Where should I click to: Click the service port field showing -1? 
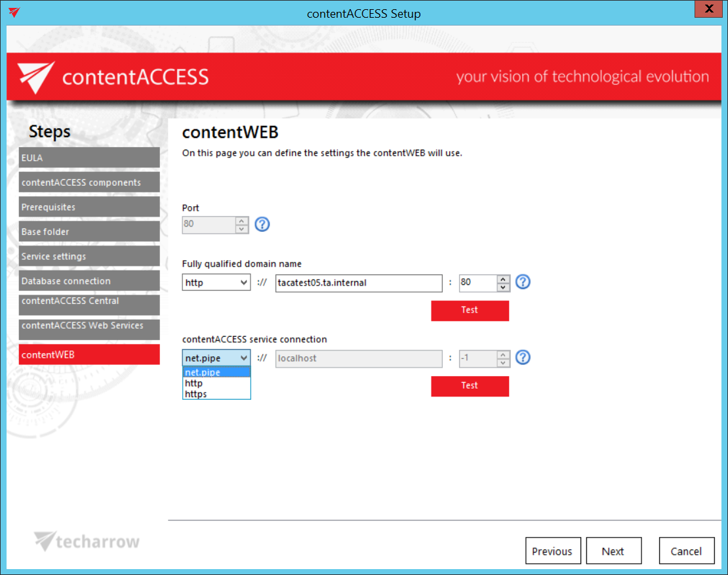coord(477,358)
